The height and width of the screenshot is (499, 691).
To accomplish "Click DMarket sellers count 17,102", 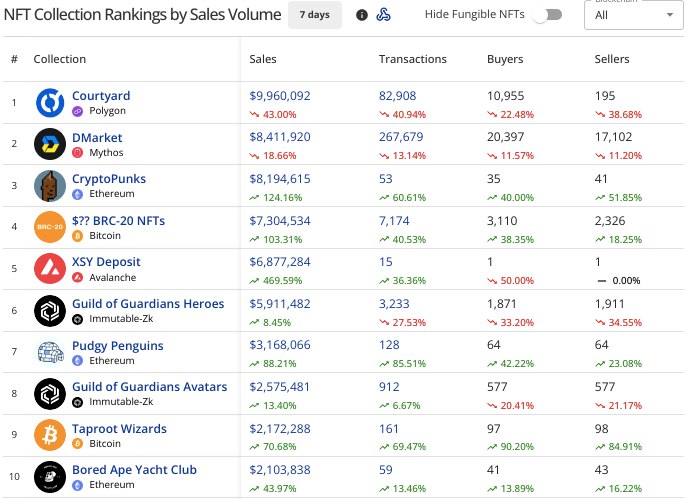I will coord(613,137).
